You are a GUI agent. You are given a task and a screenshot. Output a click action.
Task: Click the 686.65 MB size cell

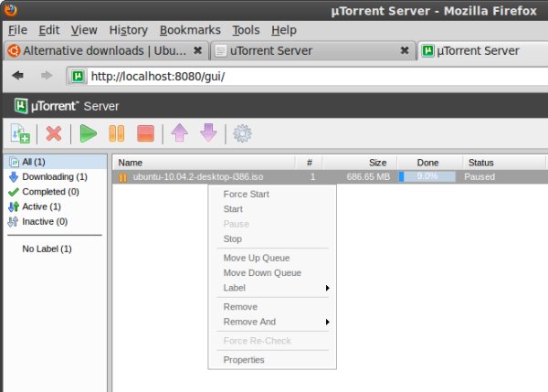[368, 177]
